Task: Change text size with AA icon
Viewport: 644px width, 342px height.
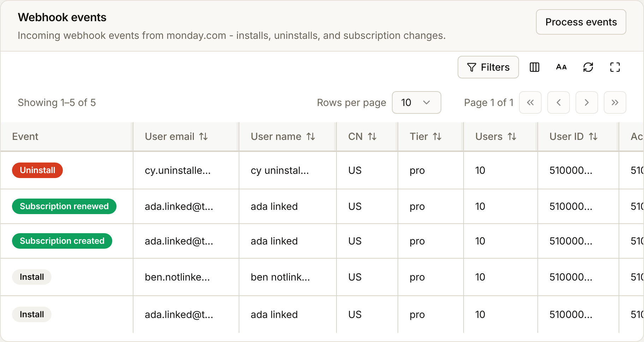Action: coord(561,67)
